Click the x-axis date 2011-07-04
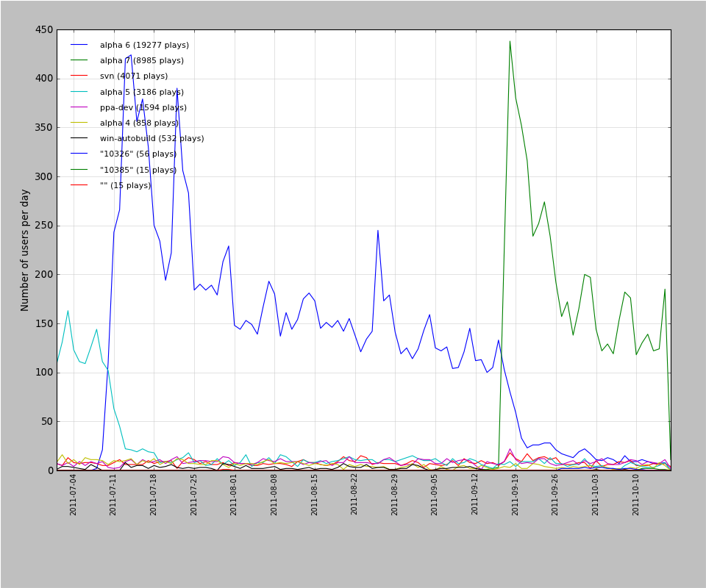This screenshot has height=588, width=706. click(x=73, y=495)
